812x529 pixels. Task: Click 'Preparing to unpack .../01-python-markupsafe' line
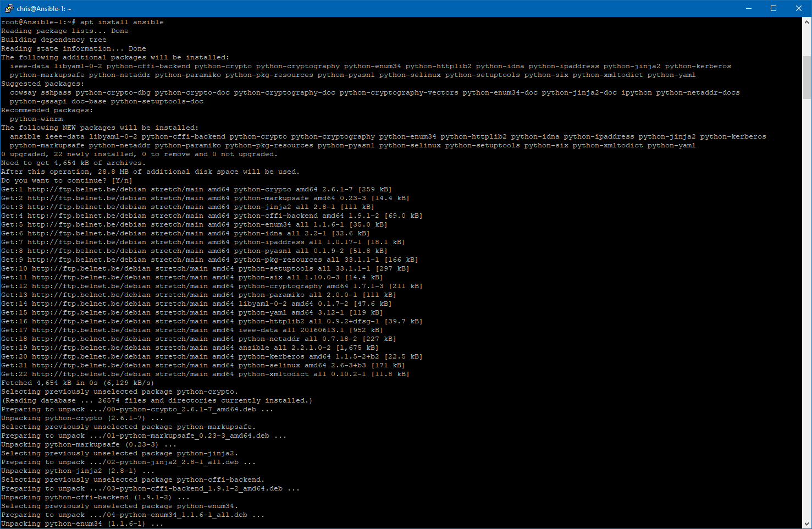144,436
